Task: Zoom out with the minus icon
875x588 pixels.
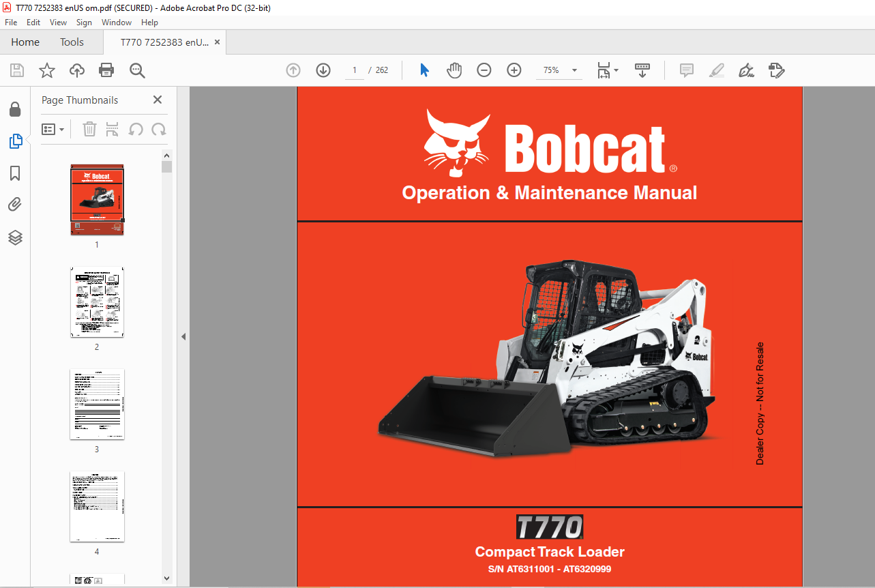Action: click(x=484, y=70)
